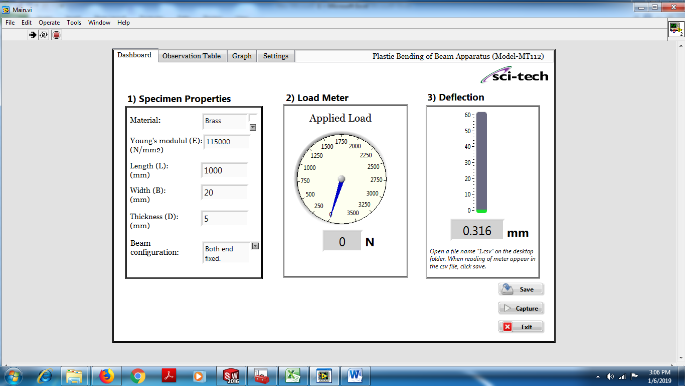Click the Applied Load gauge dial
Image resolution: width=685 pixels, height=386 pixels.
pos(341,179)
